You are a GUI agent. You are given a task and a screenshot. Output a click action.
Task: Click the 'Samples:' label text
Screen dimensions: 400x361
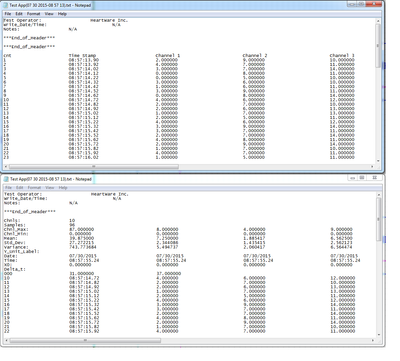[x=15, y=225]
